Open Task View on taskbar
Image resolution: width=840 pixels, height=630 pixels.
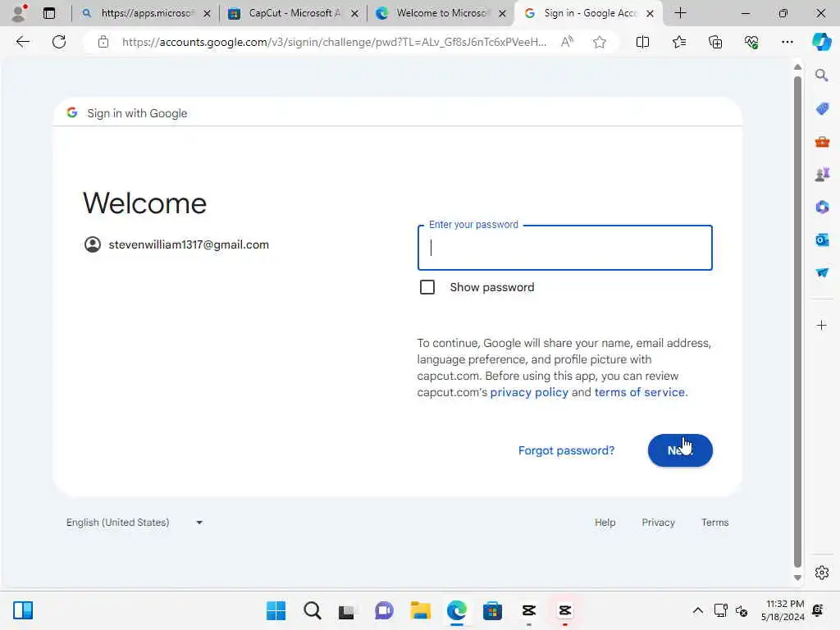pyautogui.click(x=347, y=610)
